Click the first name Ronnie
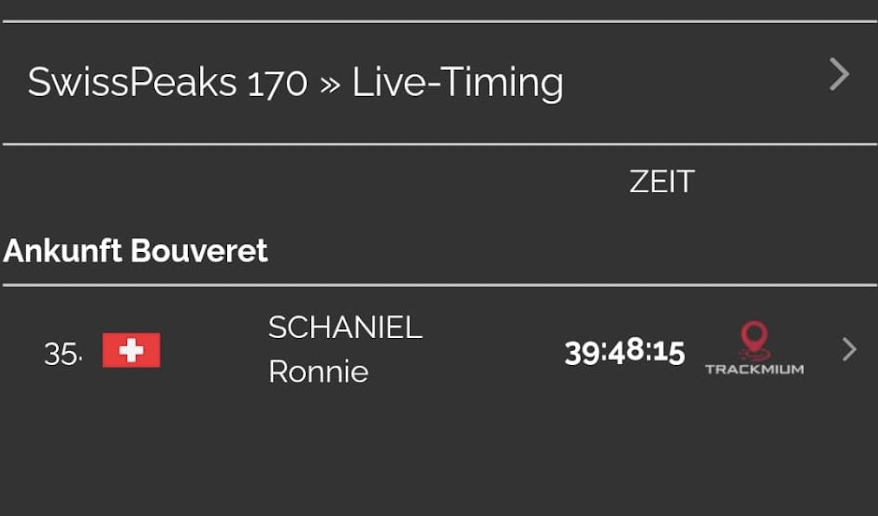This screenshot has height=516, width=878. pos(318,371)
